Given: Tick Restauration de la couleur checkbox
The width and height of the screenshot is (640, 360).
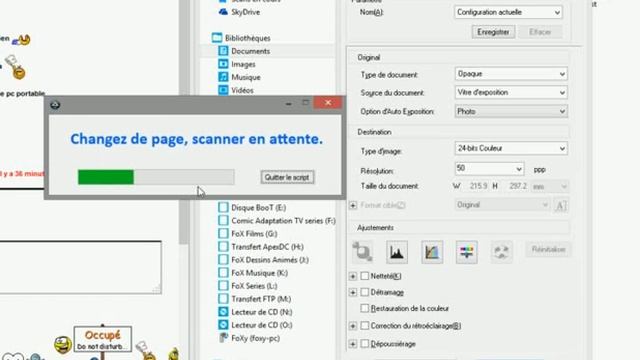Looking at the screenshot, I should point(364,308).
